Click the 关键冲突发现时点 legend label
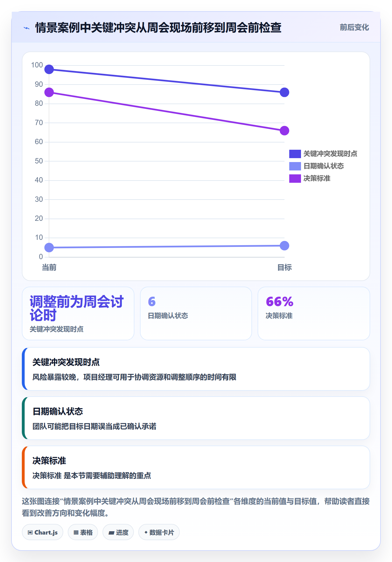 coord(330,154)
